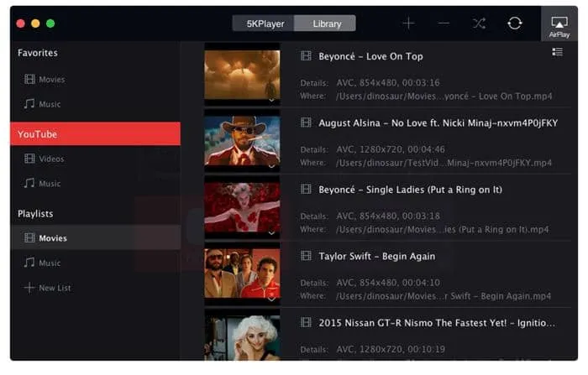Create a New List playlist
Screen dimensions: 588x375
[x=47, y=288]
